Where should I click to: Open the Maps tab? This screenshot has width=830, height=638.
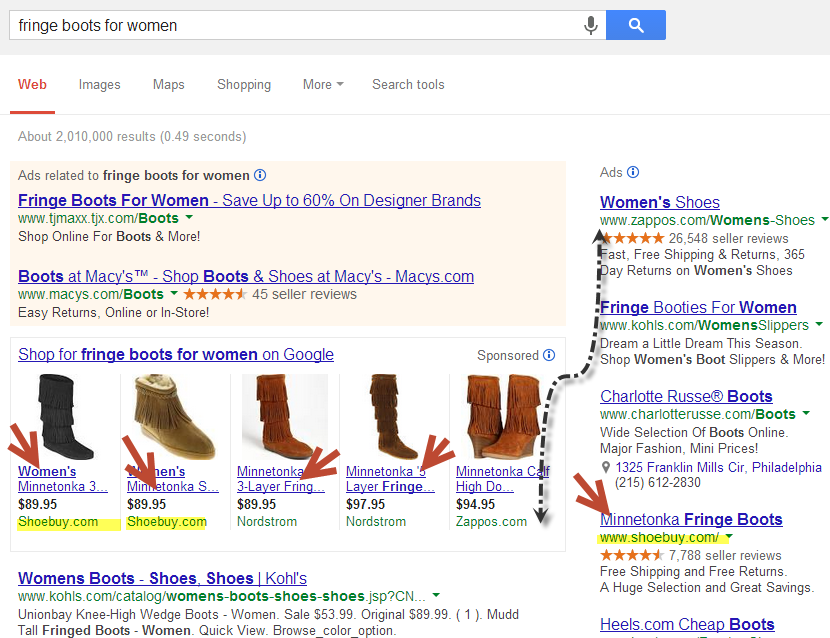(169, 85)
